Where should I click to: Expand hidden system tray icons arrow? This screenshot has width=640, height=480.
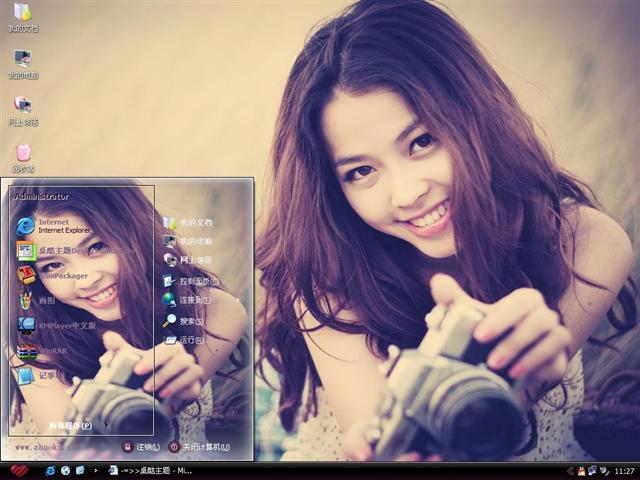click(570, 471)
